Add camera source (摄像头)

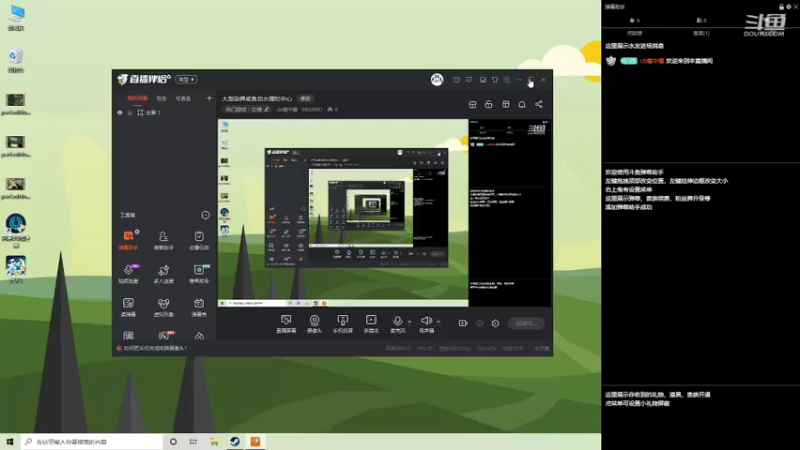point(314,323)
